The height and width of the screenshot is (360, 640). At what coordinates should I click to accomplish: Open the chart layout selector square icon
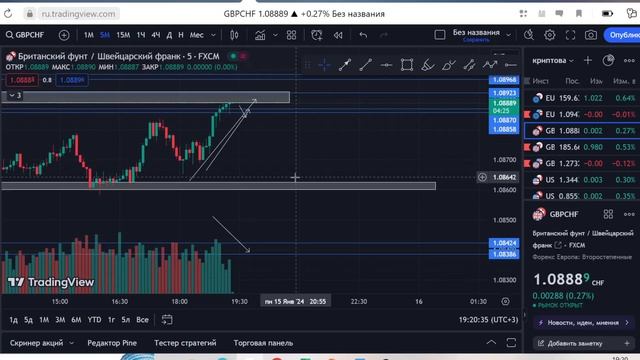click(440, 35)
